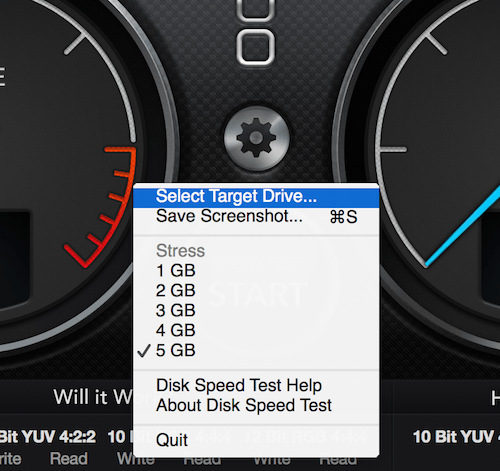The image size is (500, 471).
Task: Select the checked 5 GB option
Action: point(256,350)
